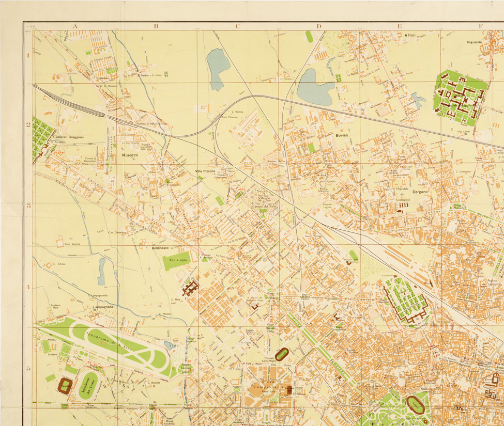504x426 pixels.
Task: Click the Boldinasco place name
Action: (161, 248)
